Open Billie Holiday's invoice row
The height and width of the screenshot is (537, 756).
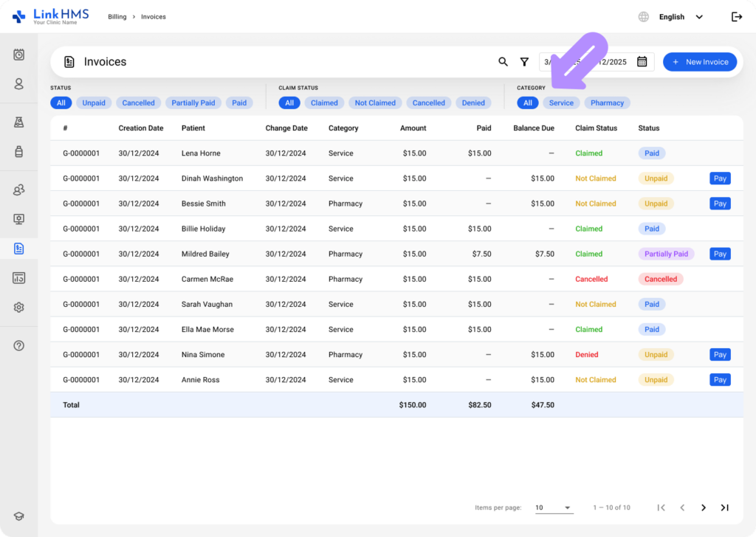396,229
